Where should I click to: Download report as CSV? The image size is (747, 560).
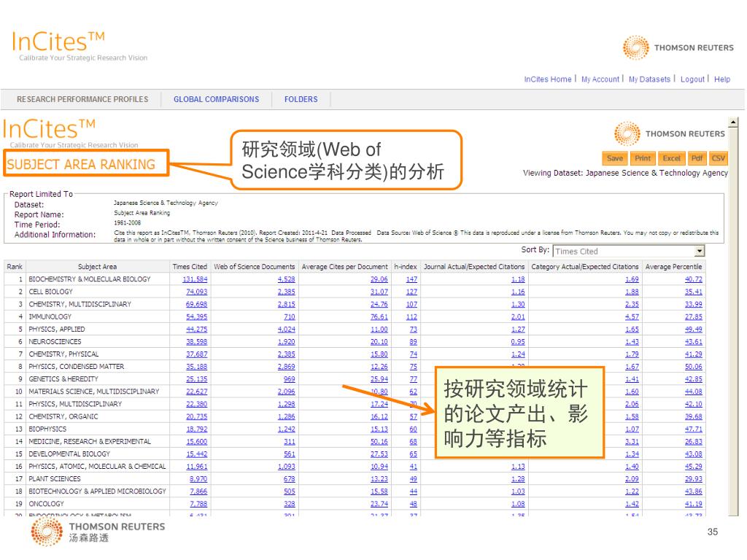pos(719,158)
